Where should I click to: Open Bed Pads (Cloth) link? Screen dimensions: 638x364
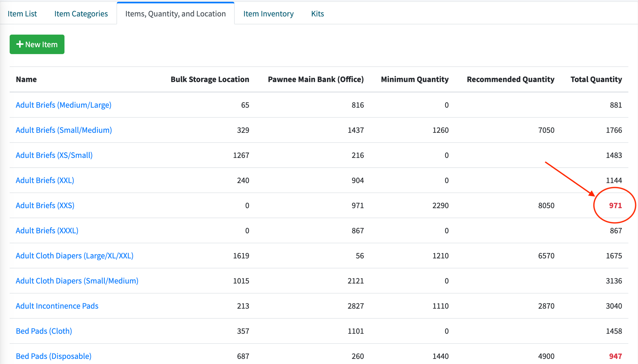[x=44, y=331]
